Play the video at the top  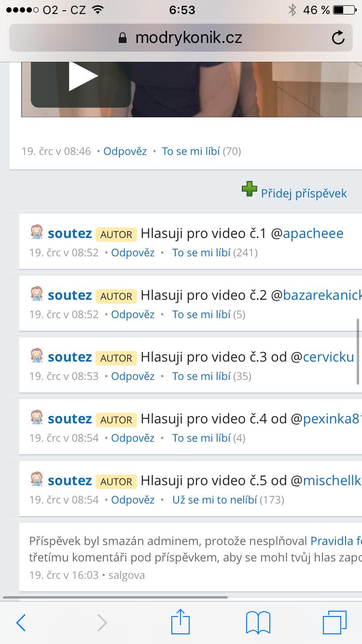(x=82, y=76)
